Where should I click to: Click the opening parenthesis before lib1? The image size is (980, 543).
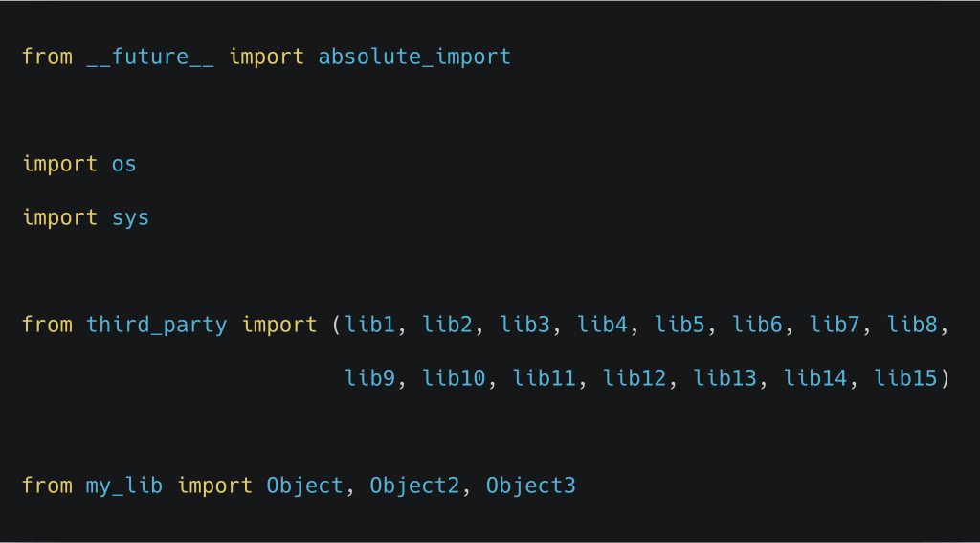(336, 325)
